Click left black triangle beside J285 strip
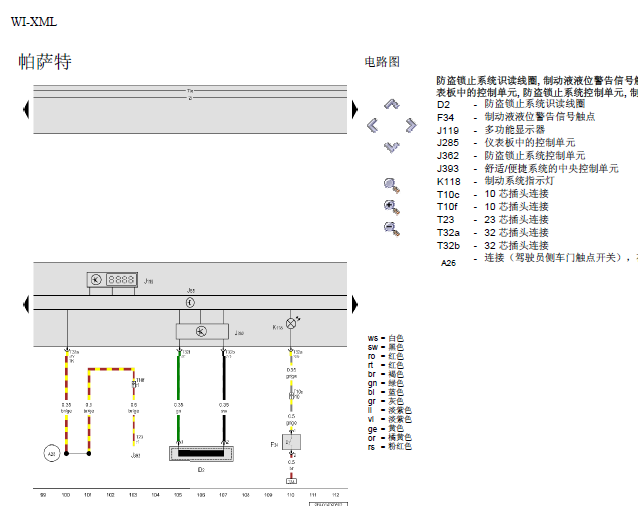 (26, 304)
